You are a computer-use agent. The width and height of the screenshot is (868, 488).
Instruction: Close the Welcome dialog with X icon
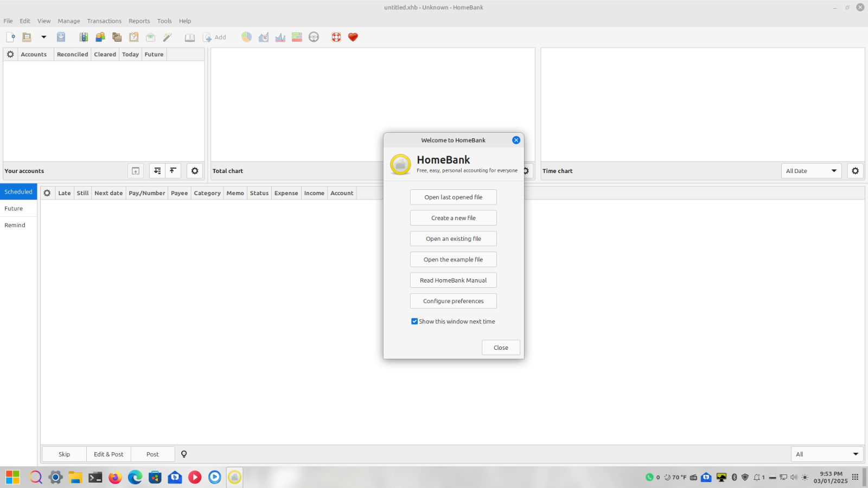(x=516, y=140)
